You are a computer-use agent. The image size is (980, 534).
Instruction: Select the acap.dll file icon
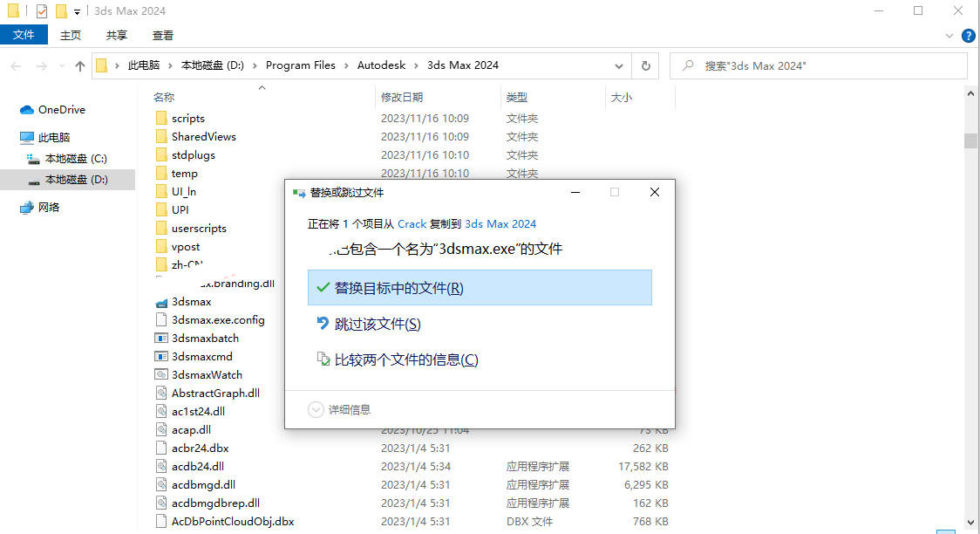[161, 429]
